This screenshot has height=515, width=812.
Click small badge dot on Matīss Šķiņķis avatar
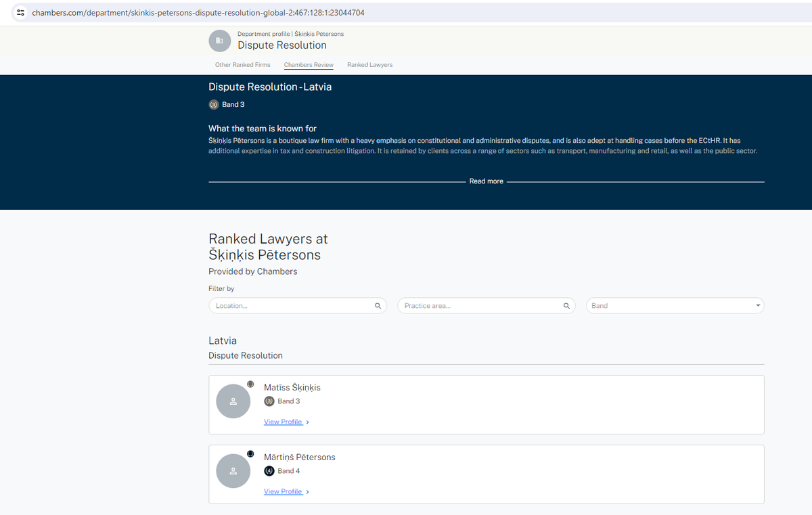(250, 384)
